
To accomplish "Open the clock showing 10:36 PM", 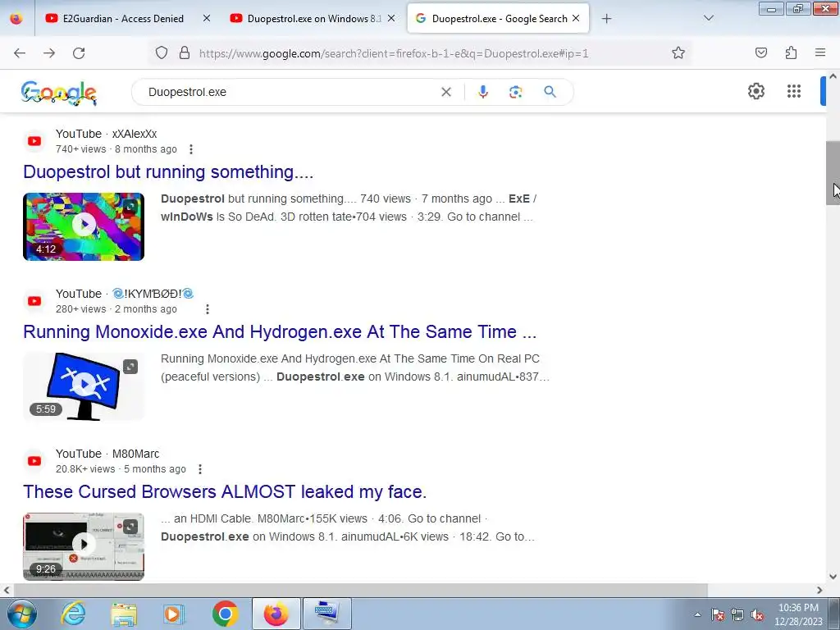I will pyautogui.click(x=798, y=614).
